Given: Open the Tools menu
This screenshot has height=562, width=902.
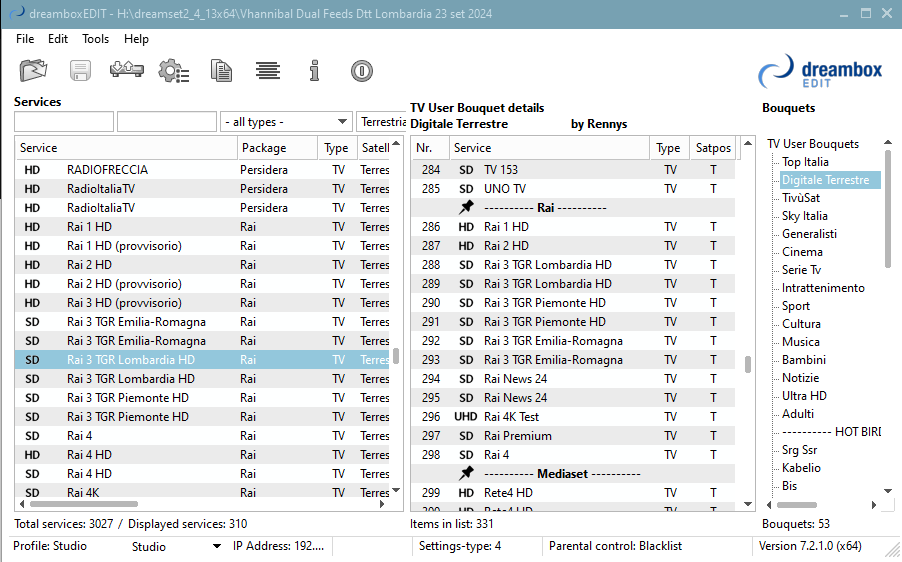Looking at the screenshot, I should click(95, 39).
